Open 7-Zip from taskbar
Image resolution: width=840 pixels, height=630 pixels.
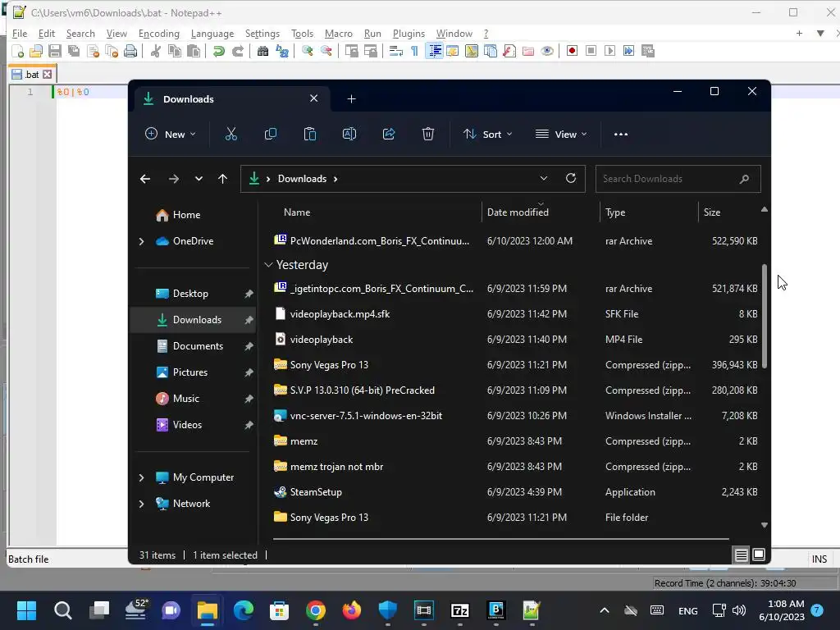[x=460, y=610]
